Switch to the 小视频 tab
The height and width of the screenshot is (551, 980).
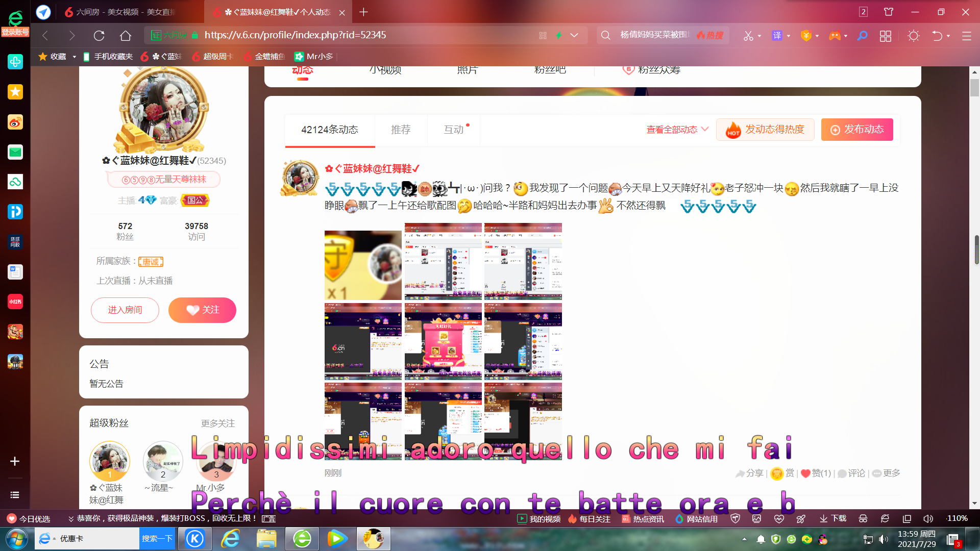tap(385, 70)
